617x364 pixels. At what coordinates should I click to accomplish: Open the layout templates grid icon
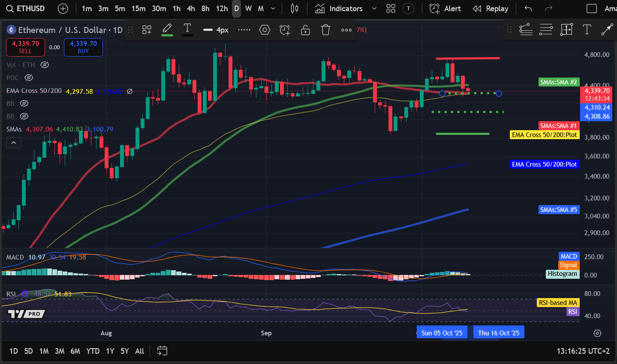(391, 9)
